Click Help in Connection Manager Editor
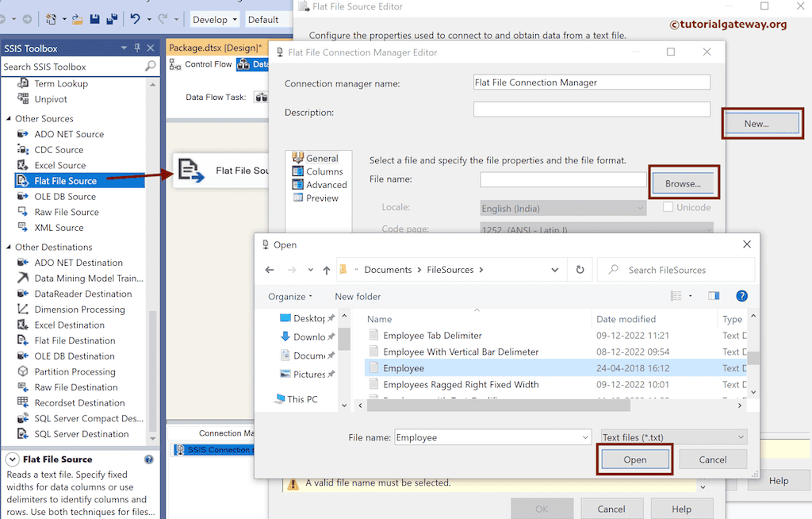The image size is (812, 519). tap(681, 509)
